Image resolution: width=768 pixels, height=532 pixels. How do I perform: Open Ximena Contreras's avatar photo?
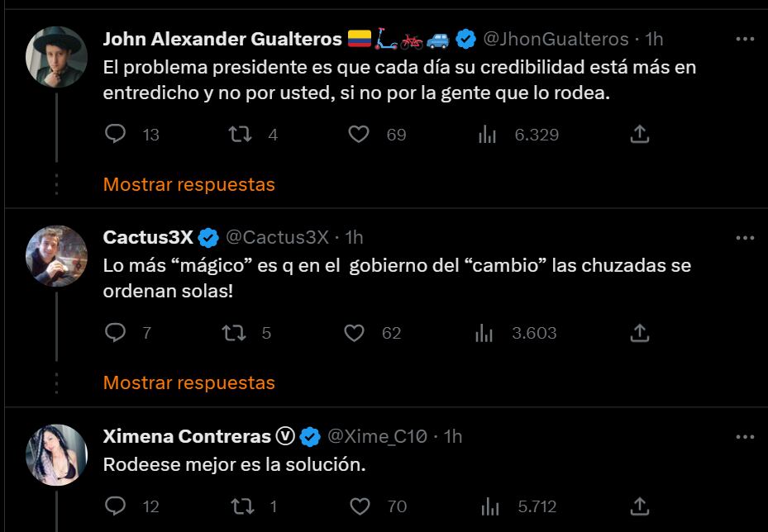[x=57, y=454]
